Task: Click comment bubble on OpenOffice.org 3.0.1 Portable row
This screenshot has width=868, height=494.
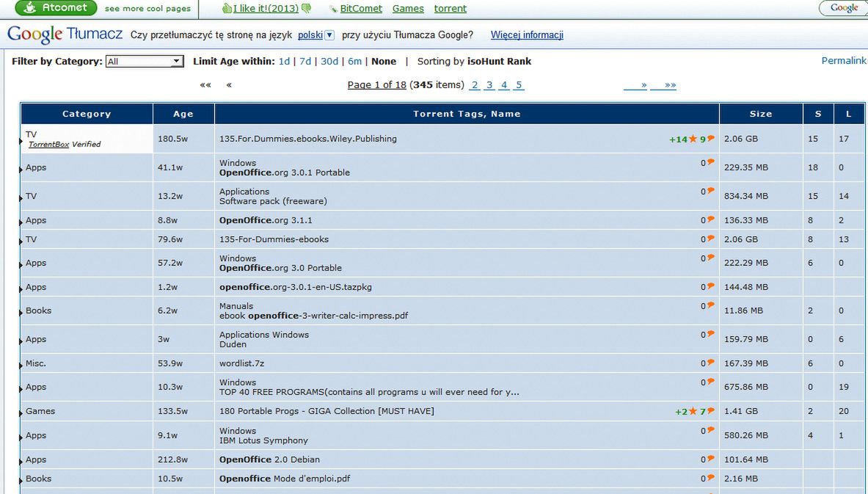Action: 711,162
